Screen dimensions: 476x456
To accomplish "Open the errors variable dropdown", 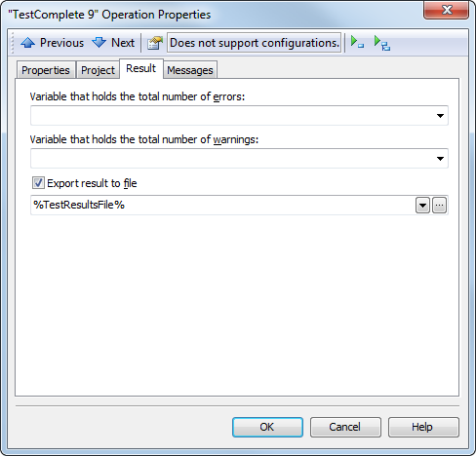I will [440, 116].
